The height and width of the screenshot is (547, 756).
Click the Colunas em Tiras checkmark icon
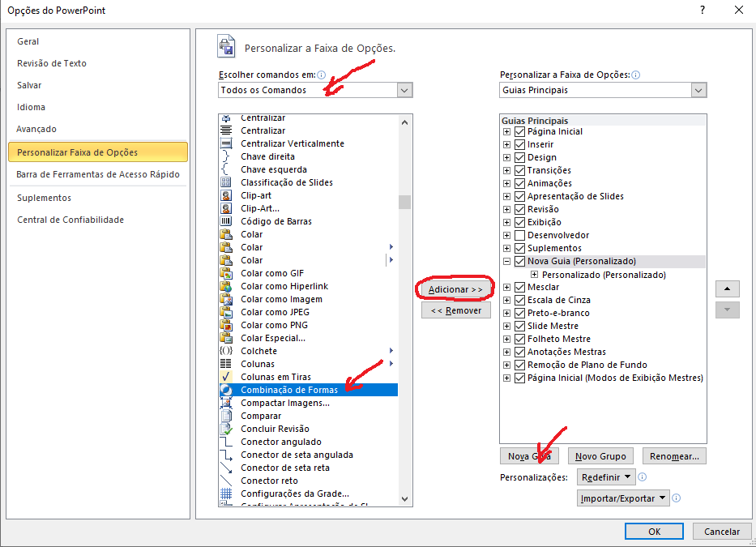pos(225,377)
